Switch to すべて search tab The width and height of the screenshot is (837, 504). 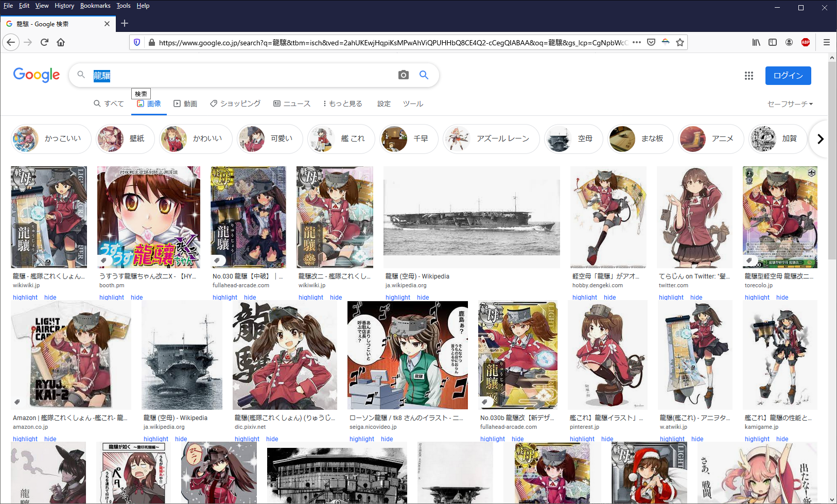point(109,103)
